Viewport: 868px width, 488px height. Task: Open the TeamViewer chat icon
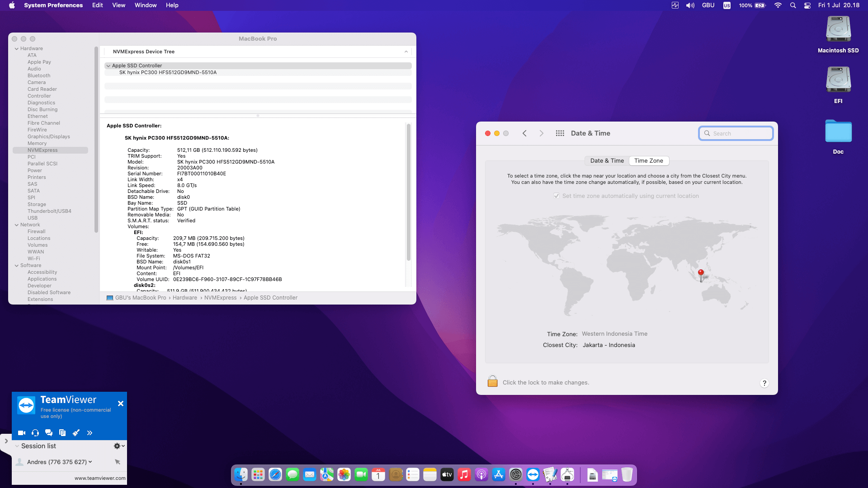[49, 433]
